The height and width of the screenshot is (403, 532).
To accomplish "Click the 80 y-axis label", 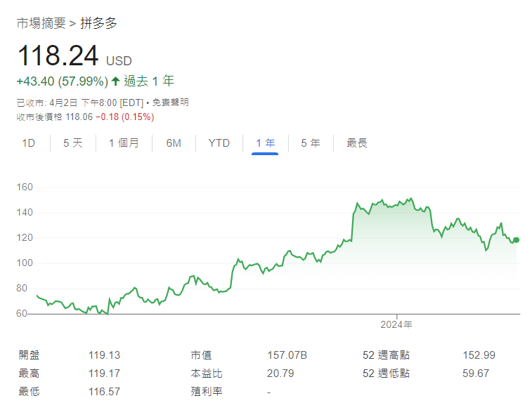I will (22, 288).
